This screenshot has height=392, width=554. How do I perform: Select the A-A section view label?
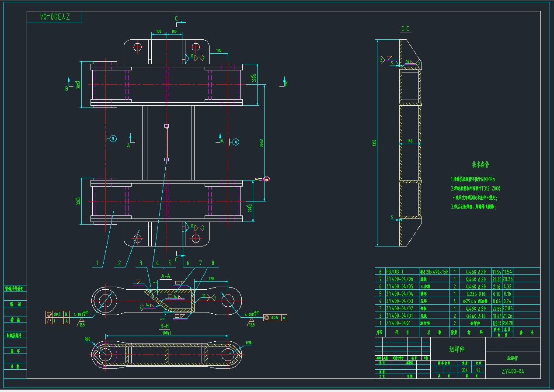[x=166, y=276]
